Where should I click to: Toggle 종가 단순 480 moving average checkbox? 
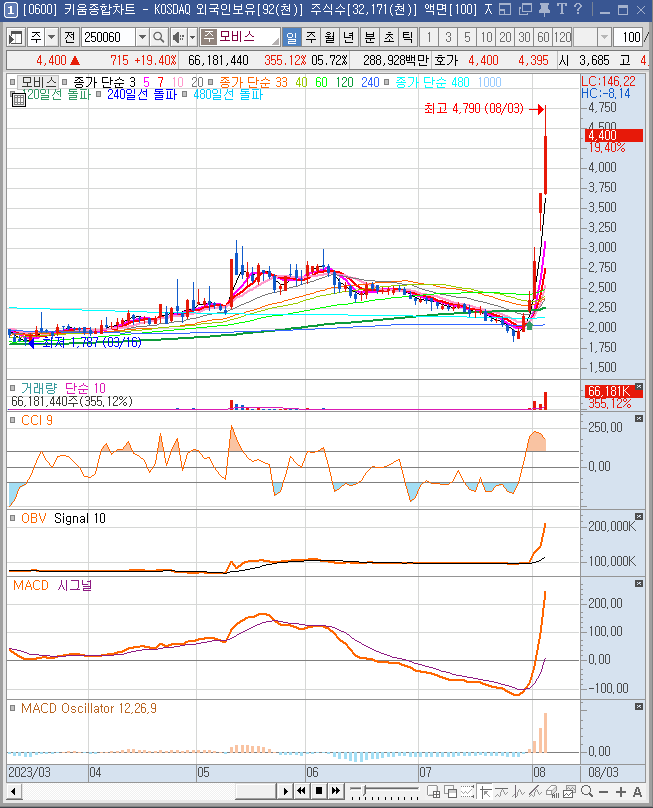pos(387,82)
